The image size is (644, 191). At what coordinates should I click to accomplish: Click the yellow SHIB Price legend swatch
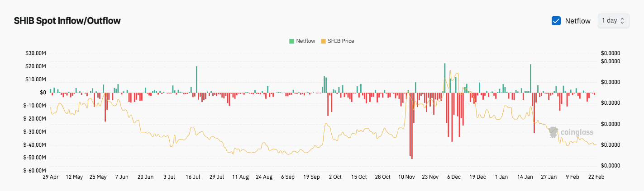point(323,41)
